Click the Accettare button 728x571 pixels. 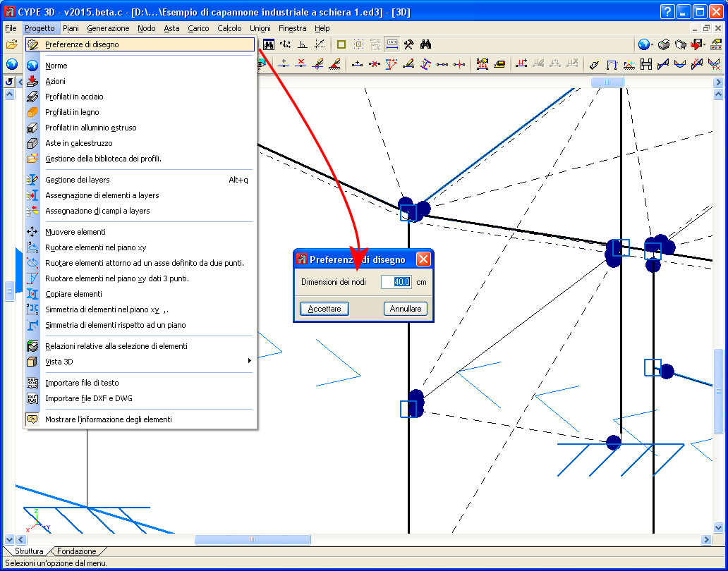324,309
